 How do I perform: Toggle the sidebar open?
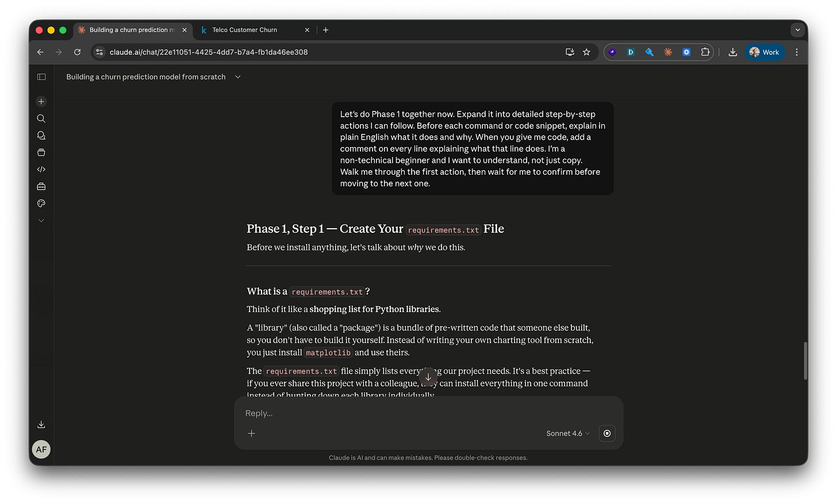tap(41, 76)
